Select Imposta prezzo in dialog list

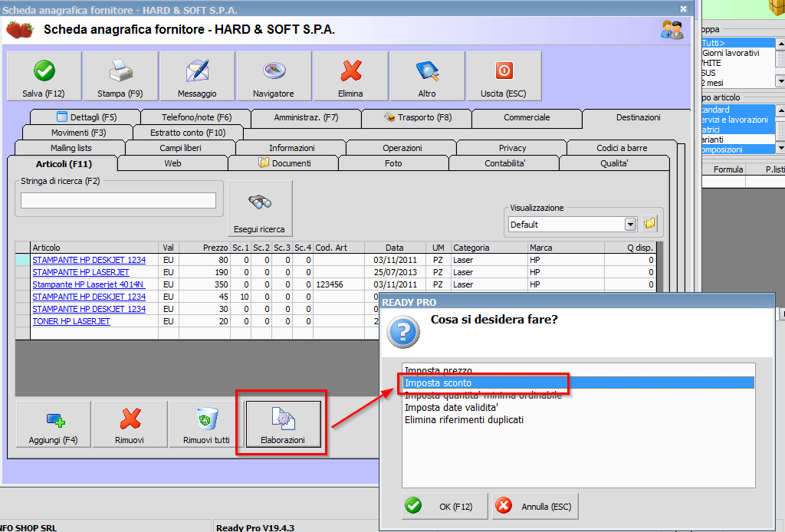pyautogui.click(x=578, y=370)
